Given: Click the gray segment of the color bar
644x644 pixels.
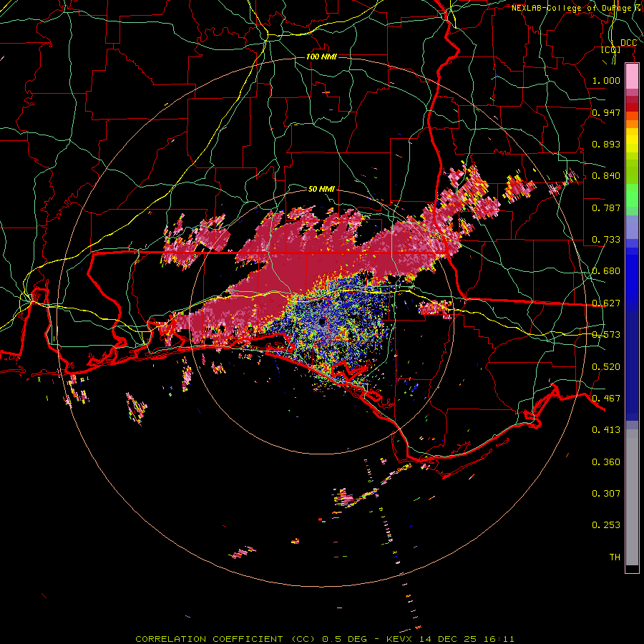Looking at the screenshot, I should point(632,497).
